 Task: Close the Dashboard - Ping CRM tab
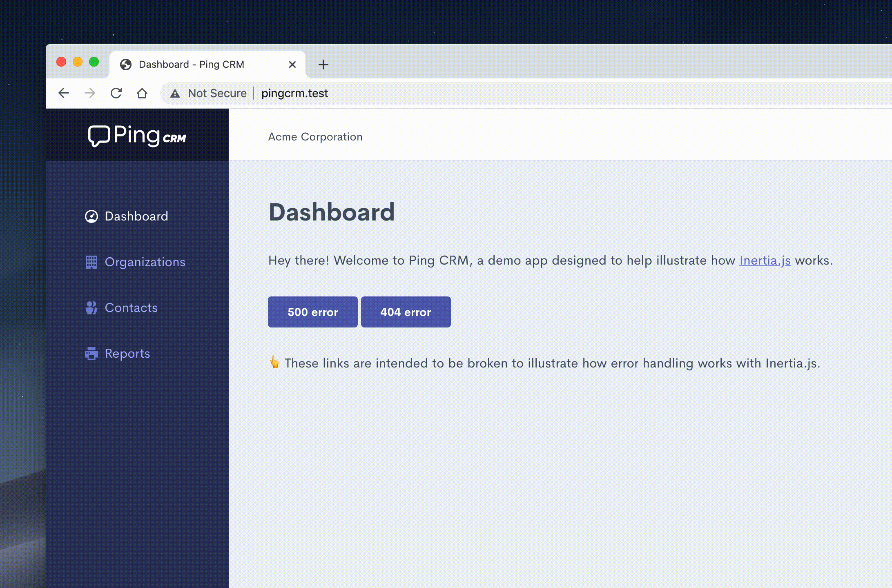(x=292, y=65)
